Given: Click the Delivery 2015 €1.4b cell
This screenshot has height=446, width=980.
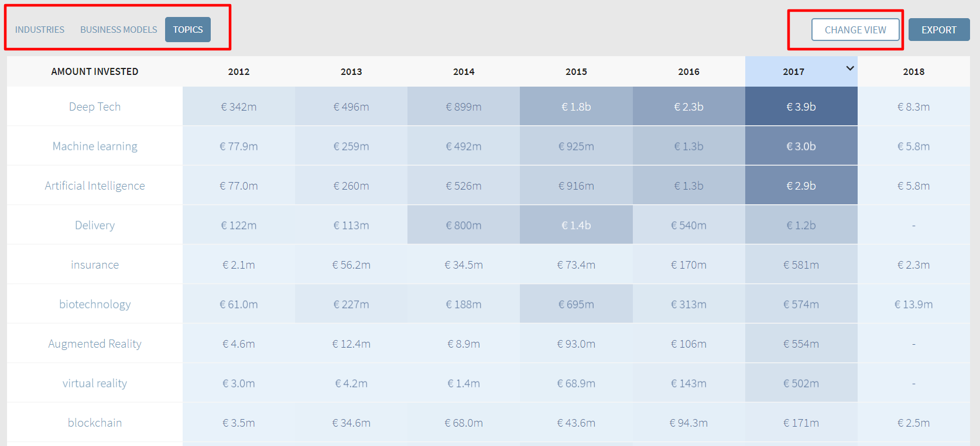Looking at the screenshot, I should (x=576, y=225).
